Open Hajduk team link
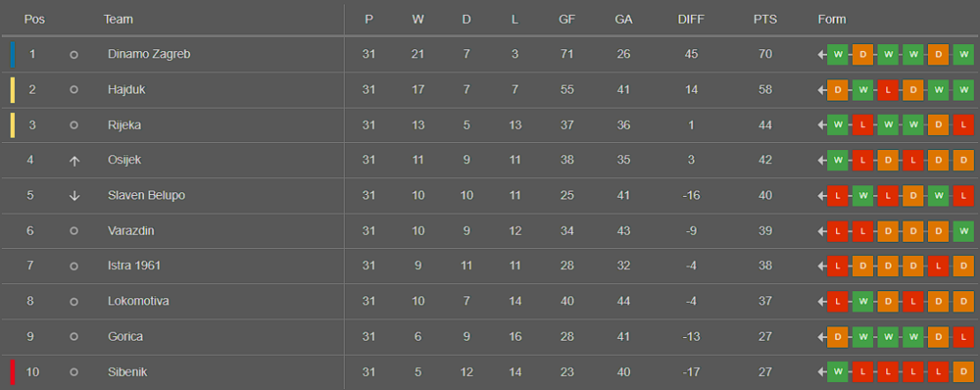The height and width of the screenshot is (390, 980). coord(126,89)
